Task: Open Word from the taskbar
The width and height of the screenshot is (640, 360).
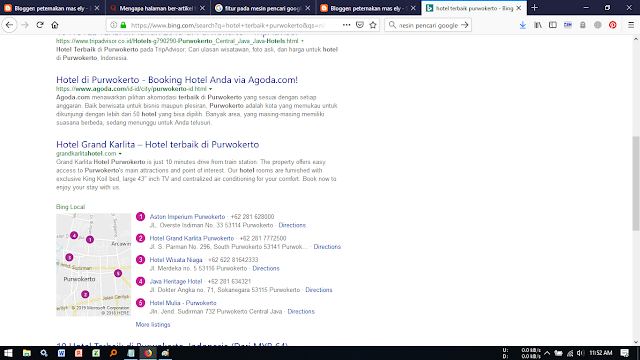Action: point(61,353)
